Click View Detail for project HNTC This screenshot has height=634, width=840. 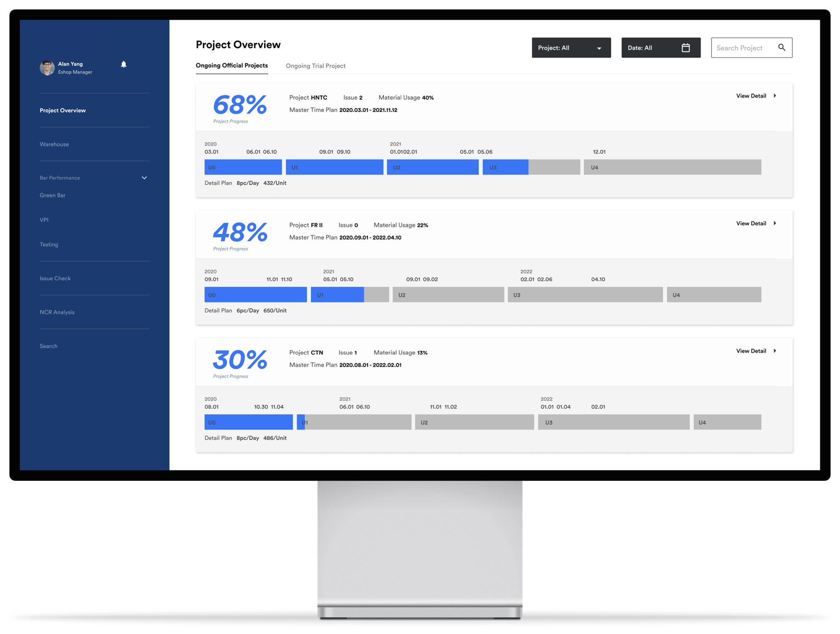coord(751,96)
